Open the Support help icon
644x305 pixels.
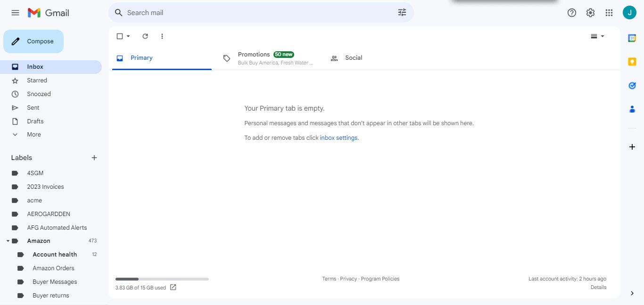click(x=572, y=13)
